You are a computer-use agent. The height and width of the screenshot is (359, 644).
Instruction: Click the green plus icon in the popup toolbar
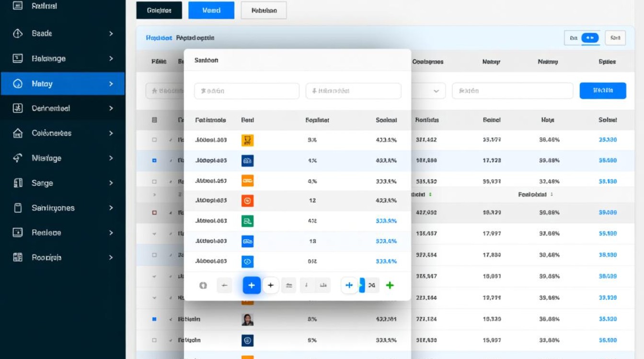[x=390, y=285]
